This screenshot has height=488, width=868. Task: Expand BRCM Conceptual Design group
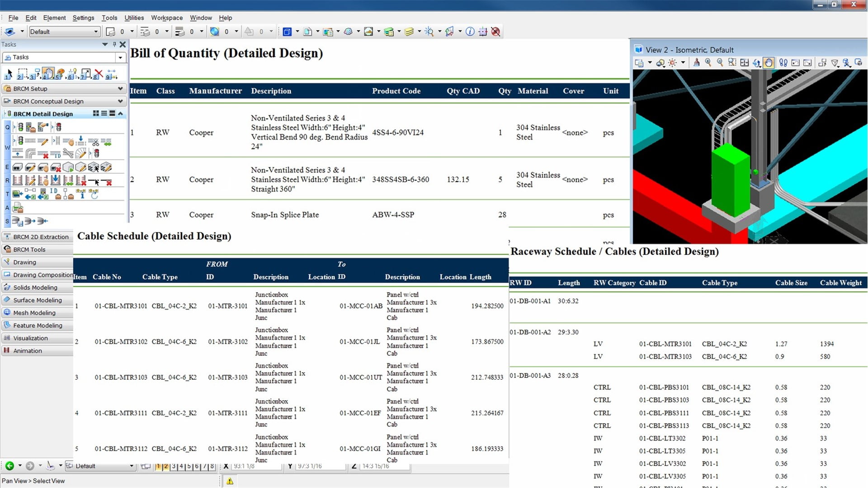(x=120, y=101)
